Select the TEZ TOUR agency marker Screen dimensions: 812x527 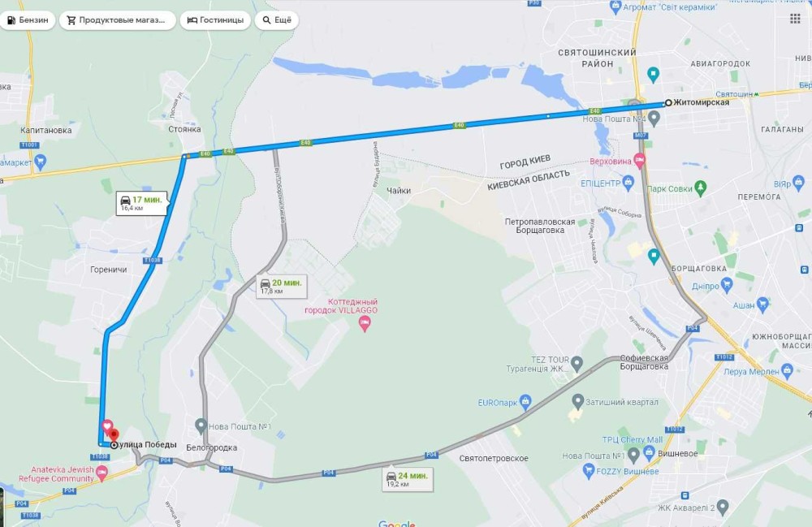click(577, 364)
